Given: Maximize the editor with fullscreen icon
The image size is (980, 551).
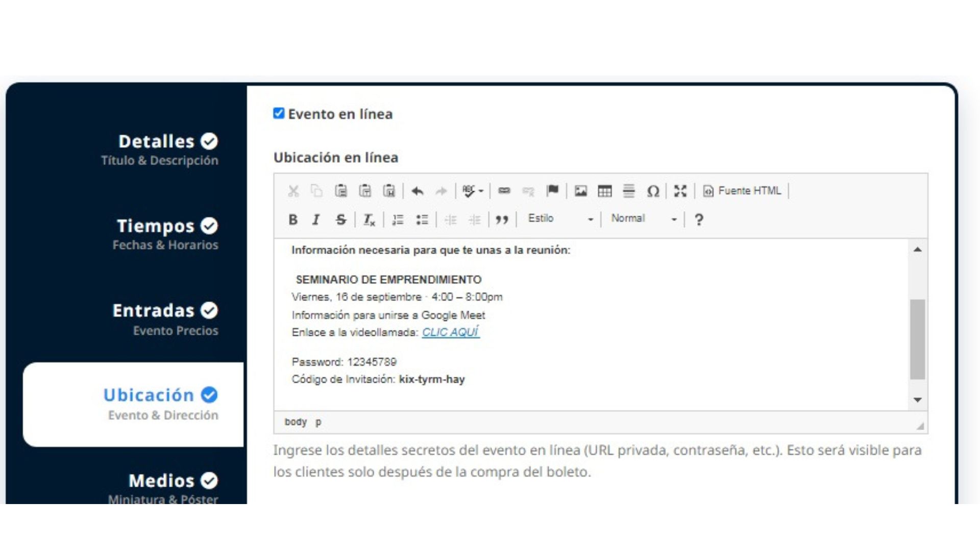Looking at the screenshot, I should 680,191.
